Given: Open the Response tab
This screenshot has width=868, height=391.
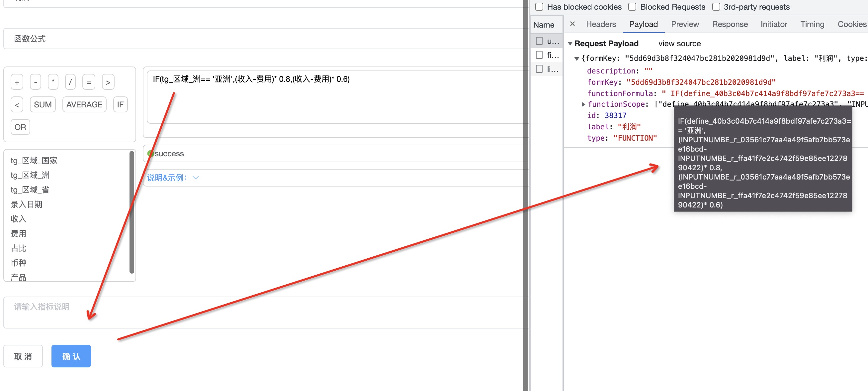Looking at the screenshot, I should point(730,24).
